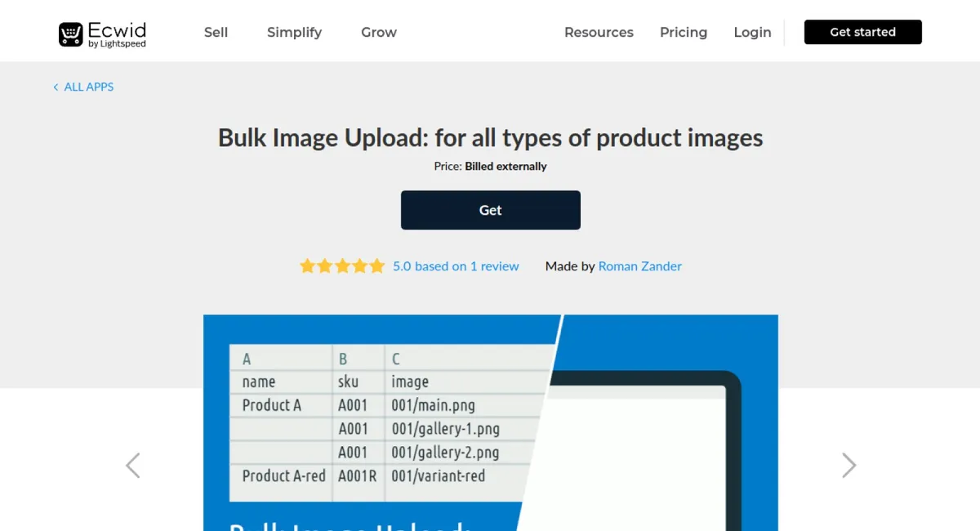The width and height of the screenshot is (980, 531).
Task: Open the Simplify menu
Action: tap(294, 33)
